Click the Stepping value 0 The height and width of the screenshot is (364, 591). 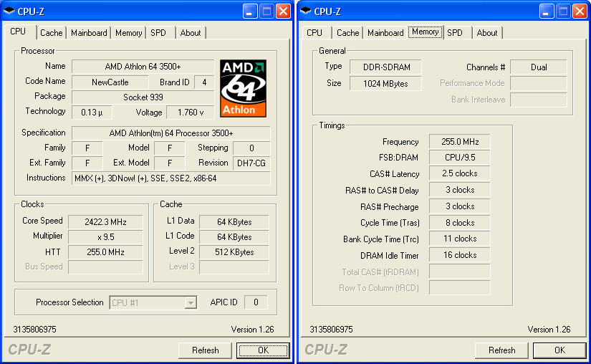click(x=251, y=148)
